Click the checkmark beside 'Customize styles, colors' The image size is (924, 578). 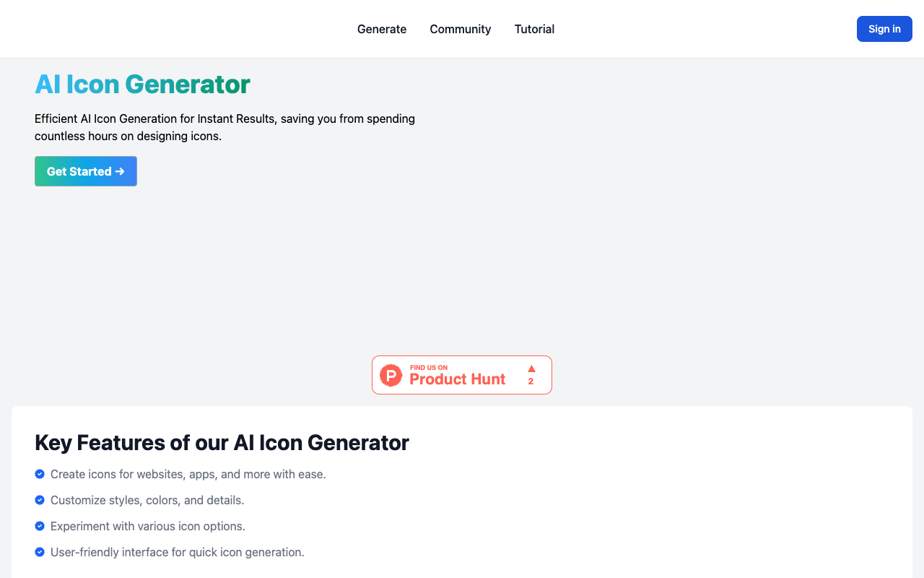[40, 500]
